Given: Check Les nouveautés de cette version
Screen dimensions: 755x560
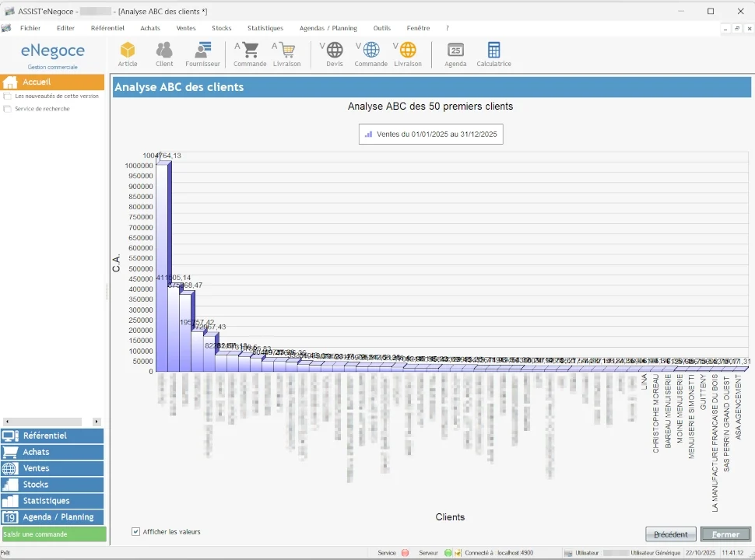Looking at the screenshot, I should [x=8, y=96].
